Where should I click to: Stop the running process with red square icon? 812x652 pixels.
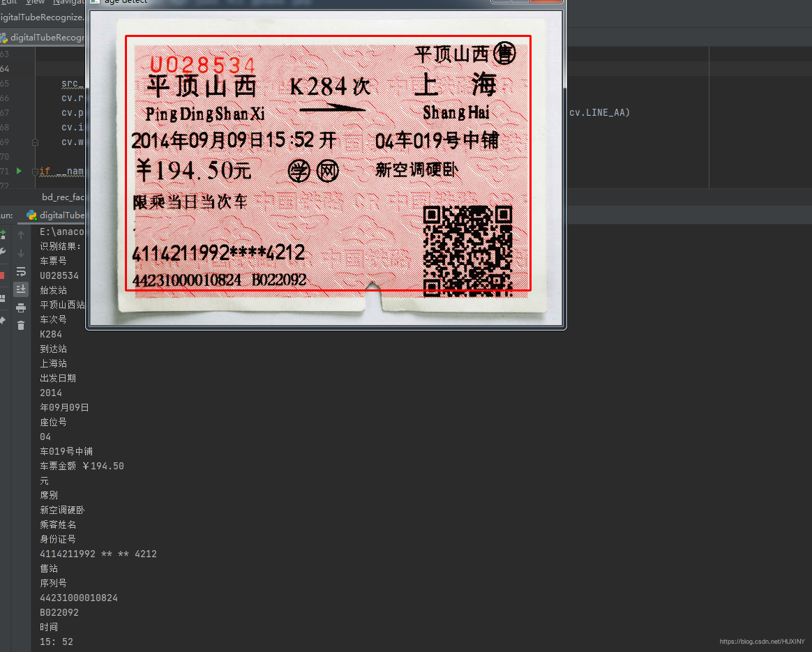4,275
